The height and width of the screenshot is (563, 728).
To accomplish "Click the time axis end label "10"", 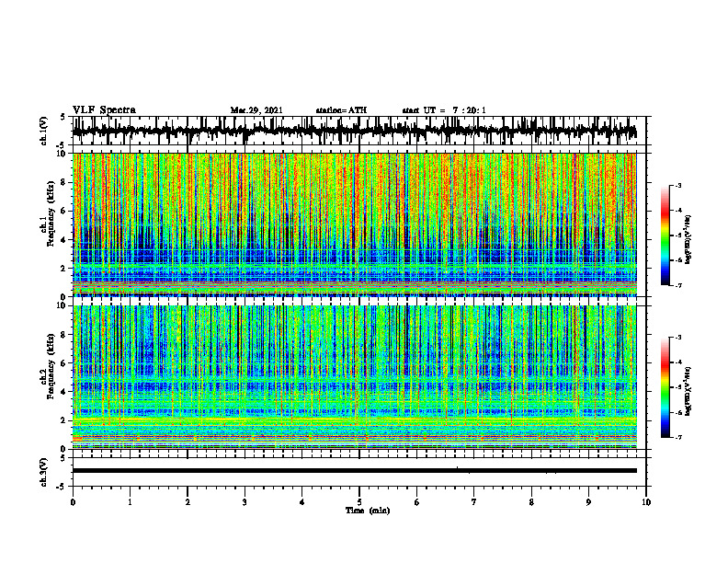I will (x=646, y=502).
